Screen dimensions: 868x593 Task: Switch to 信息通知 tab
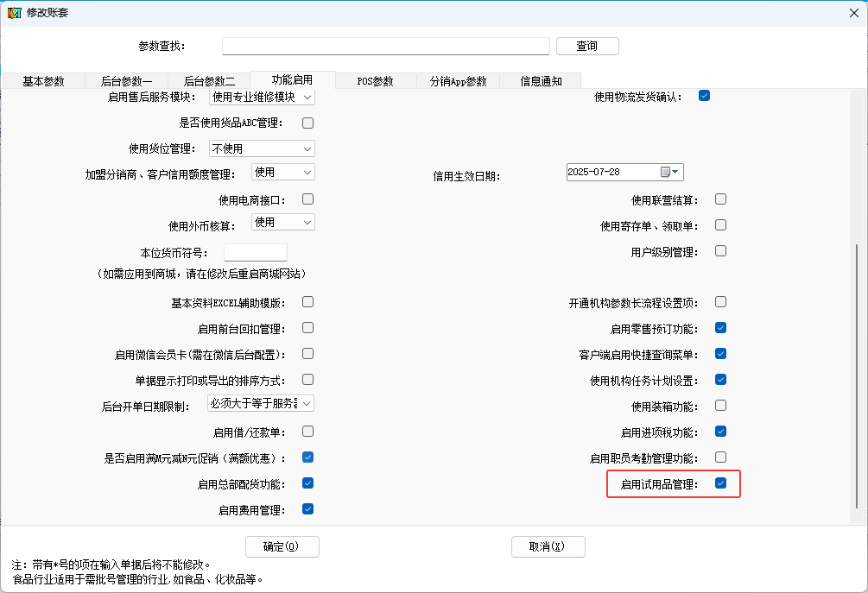[541, 81]
